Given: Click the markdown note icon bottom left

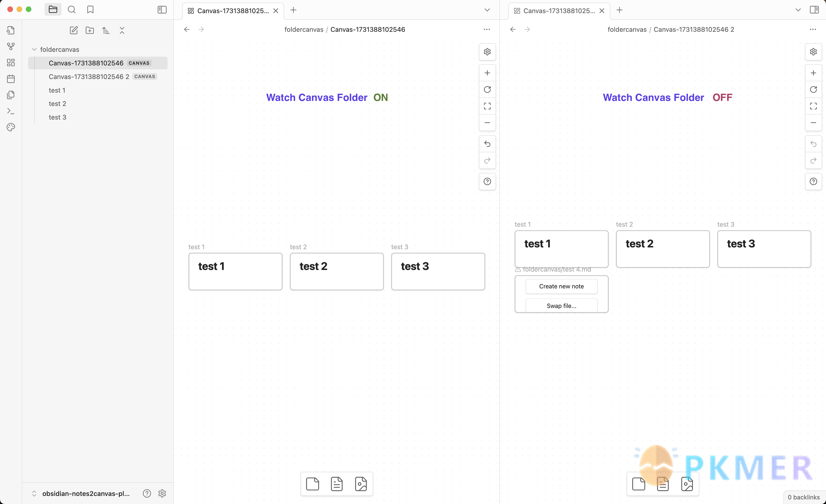Looking at the screenshot, I should (x=337, y=483).
